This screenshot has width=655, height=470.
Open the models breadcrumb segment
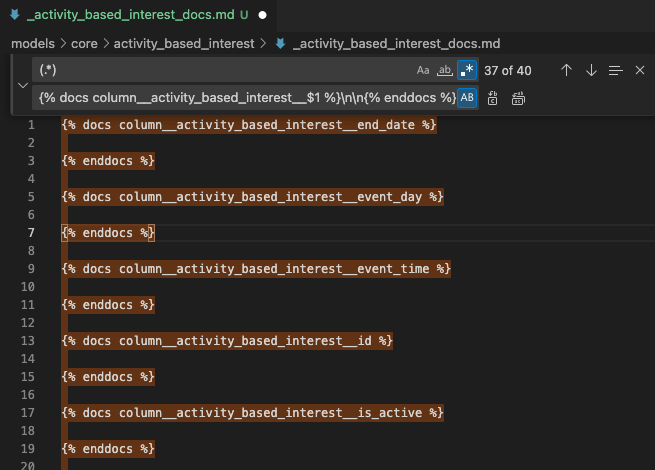[33, 44]
